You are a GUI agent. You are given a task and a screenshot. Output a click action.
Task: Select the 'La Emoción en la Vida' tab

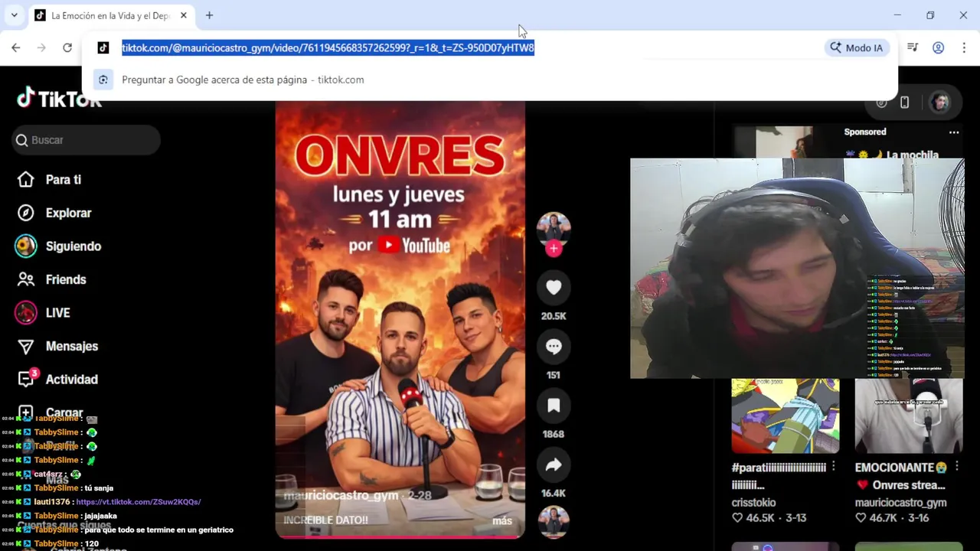coord(111,15)
